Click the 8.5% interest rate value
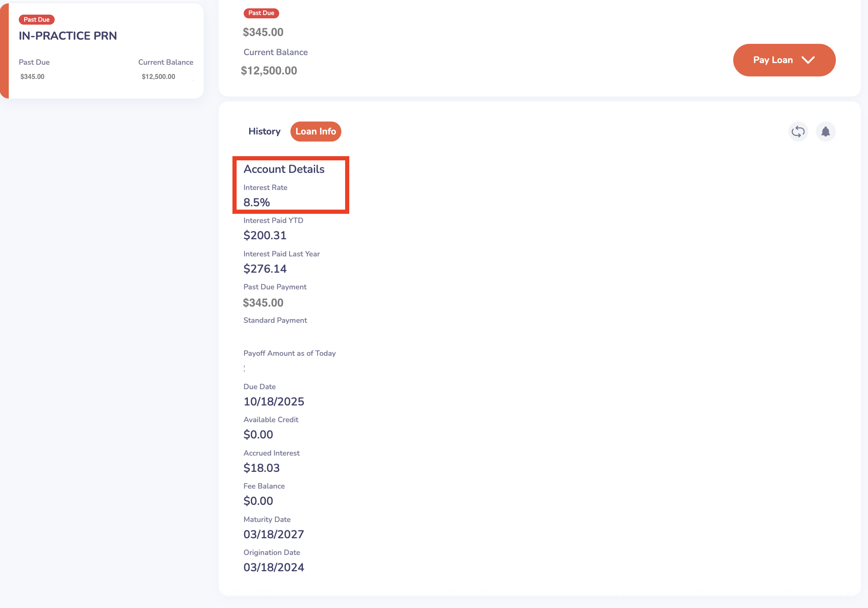The image size is (868, 608). (257, 203)
